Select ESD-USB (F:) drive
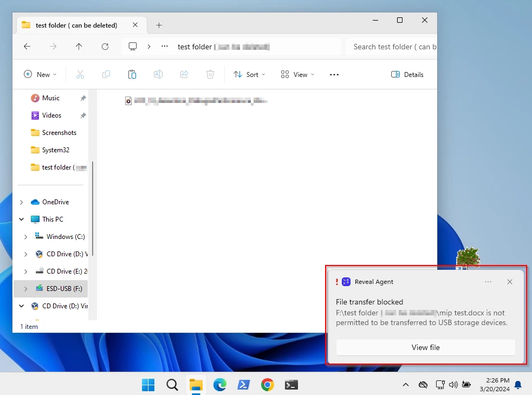Viewport: 532px width, 395px height. (64, 288)
